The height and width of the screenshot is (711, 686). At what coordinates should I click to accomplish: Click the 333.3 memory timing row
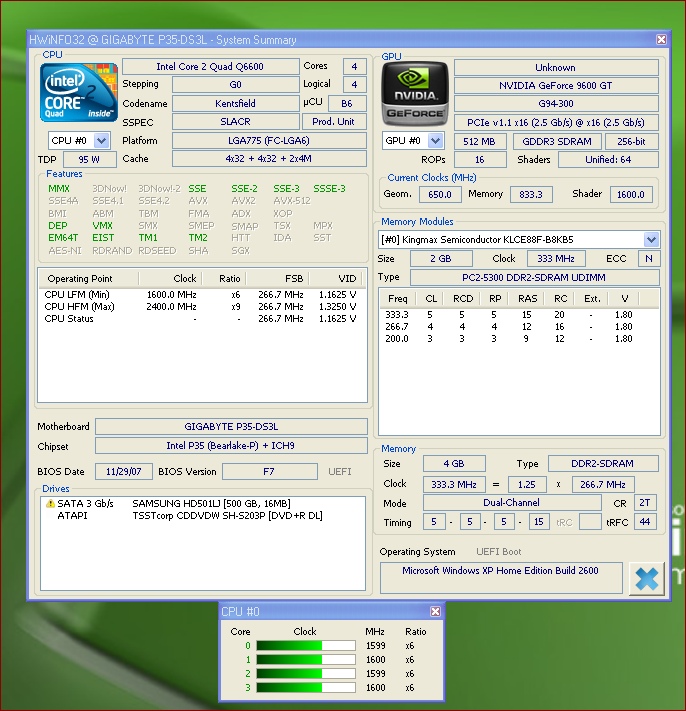tap(519, 315)
